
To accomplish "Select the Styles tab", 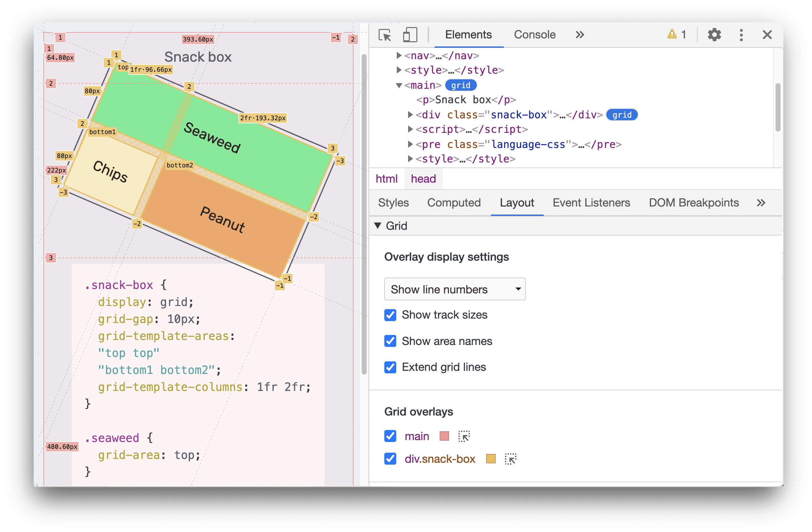I will (393, 202).
